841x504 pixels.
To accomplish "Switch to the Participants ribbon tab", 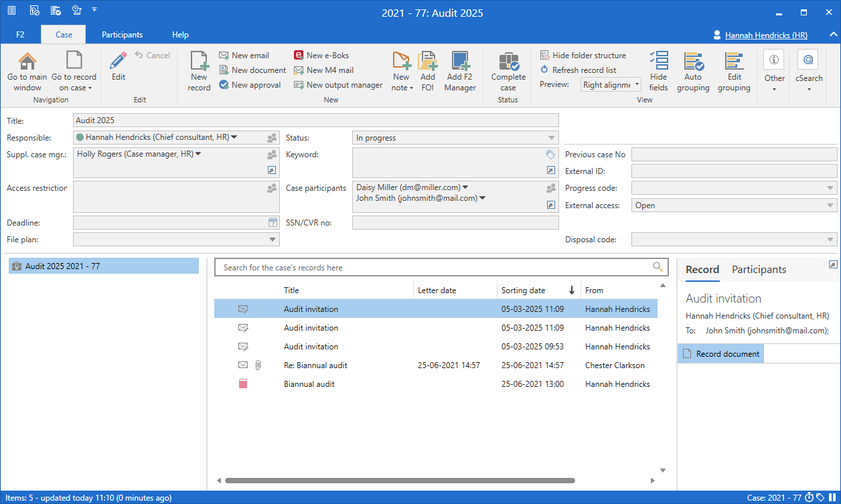I will pos(122,35).
